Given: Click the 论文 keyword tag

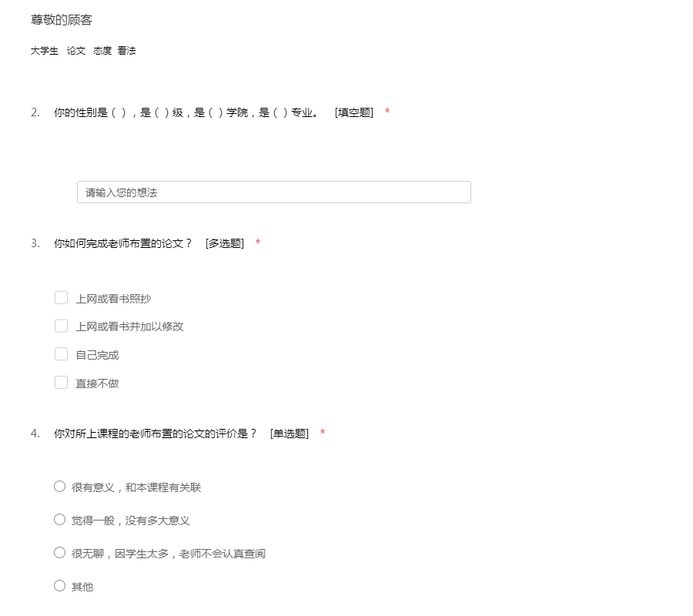Looking at the screenshot, I should point(76,51).
